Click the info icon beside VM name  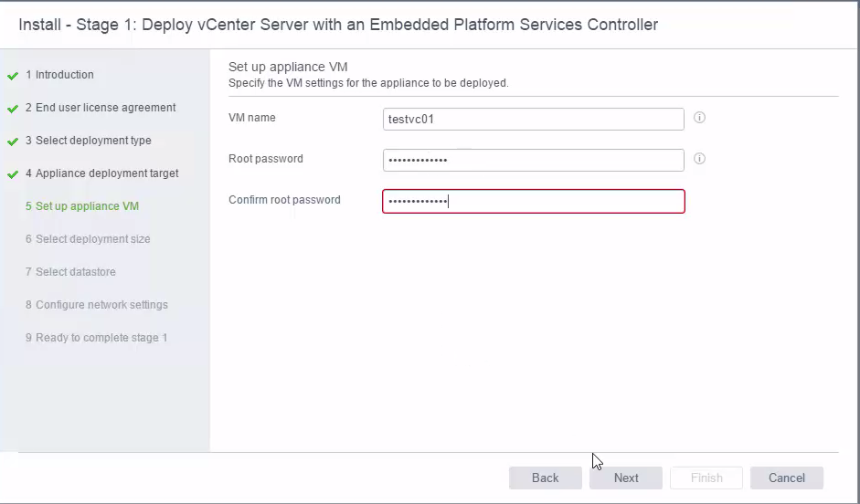699,117
